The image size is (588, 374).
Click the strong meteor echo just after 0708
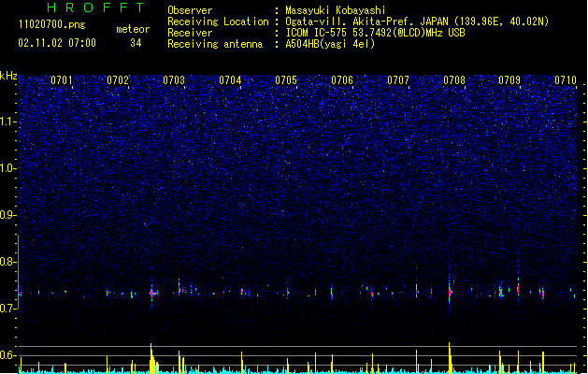450,292
